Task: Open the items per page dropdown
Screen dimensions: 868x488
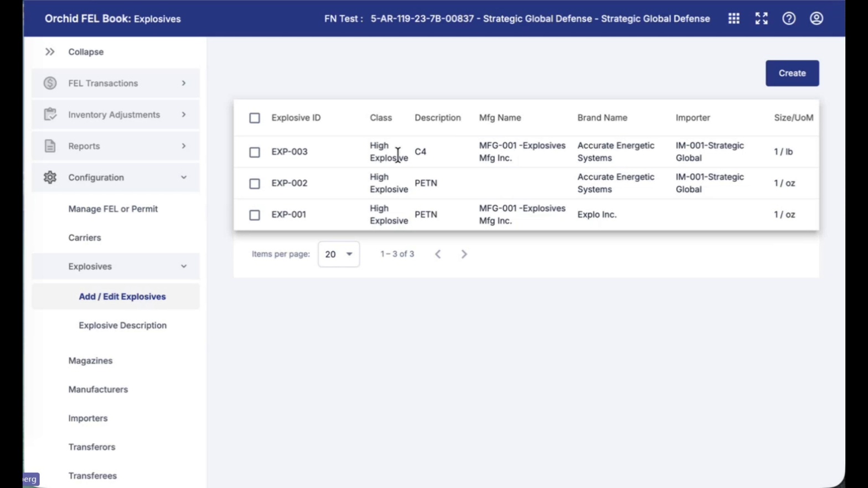Action: [339, 254]
